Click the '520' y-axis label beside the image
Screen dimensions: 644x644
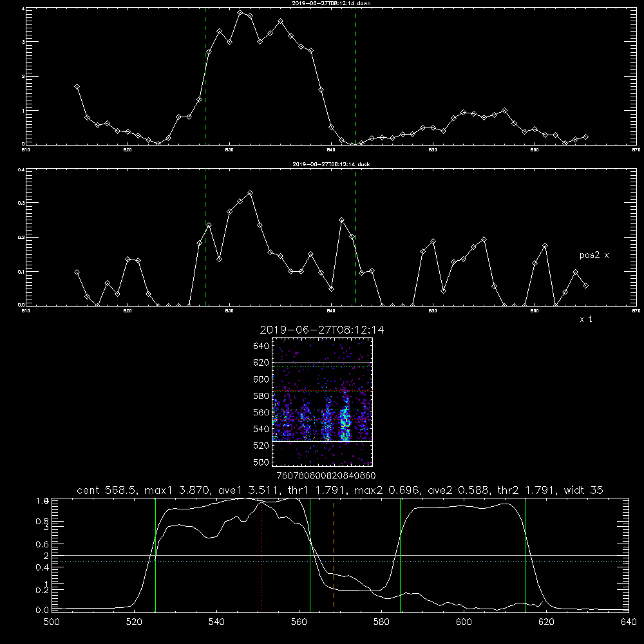(261, 446)
